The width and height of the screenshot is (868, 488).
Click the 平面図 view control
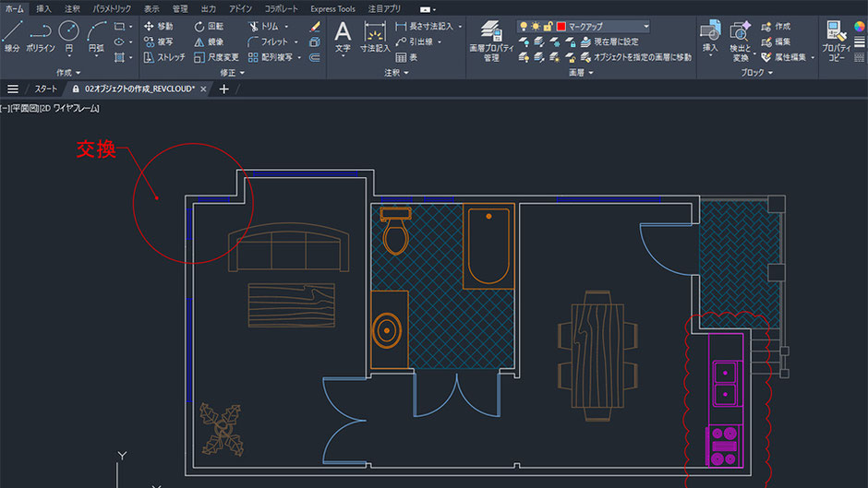24,109
